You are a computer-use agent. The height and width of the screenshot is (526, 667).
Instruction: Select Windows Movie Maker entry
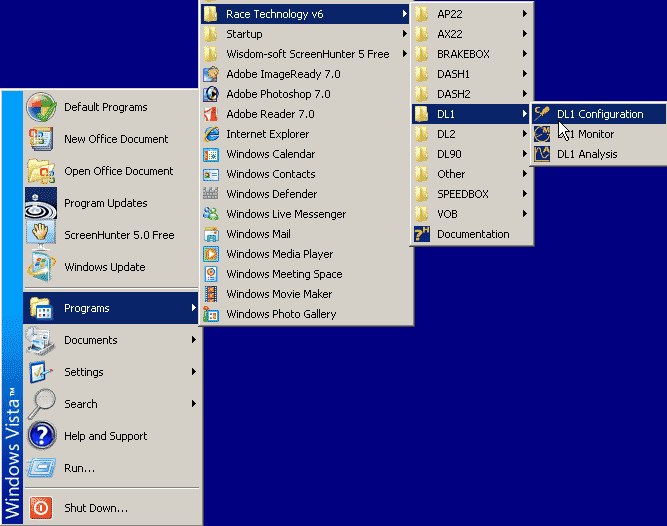279,294
